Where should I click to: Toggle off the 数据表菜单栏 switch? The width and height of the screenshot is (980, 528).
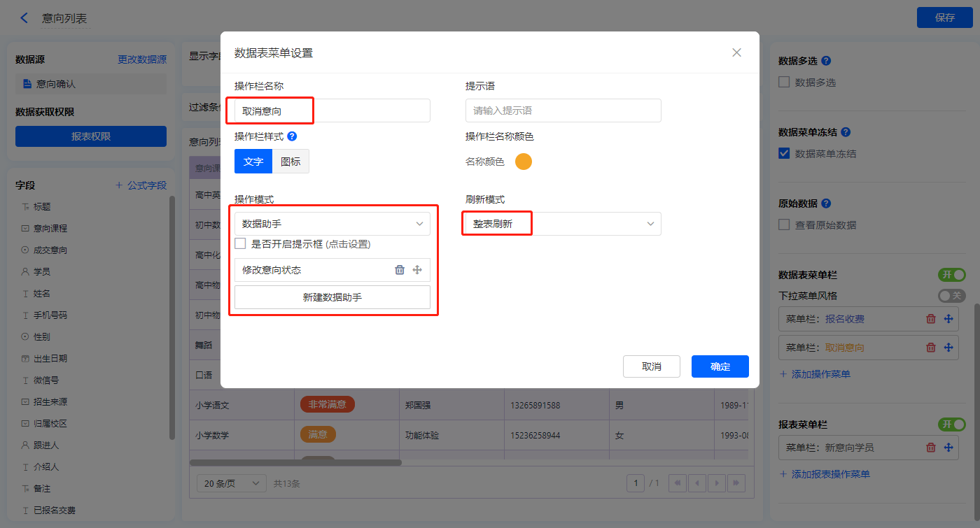pos(951,275)
